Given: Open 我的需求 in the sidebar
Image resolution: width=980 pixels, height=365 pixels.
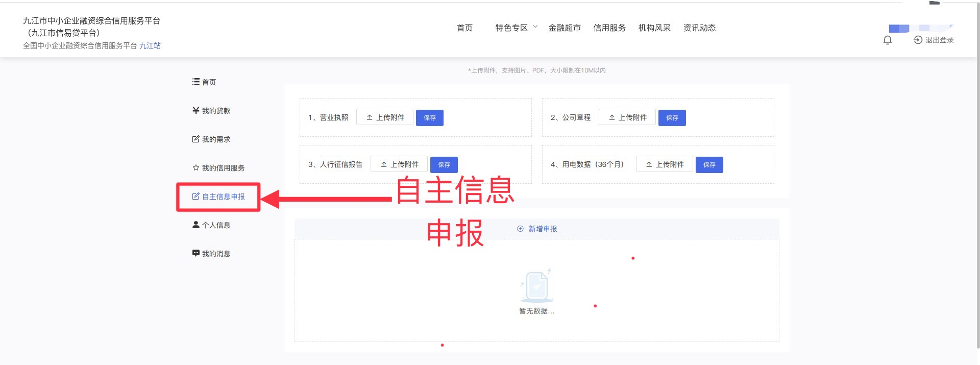Looking at the screenshot, I should tap(211, 139).
